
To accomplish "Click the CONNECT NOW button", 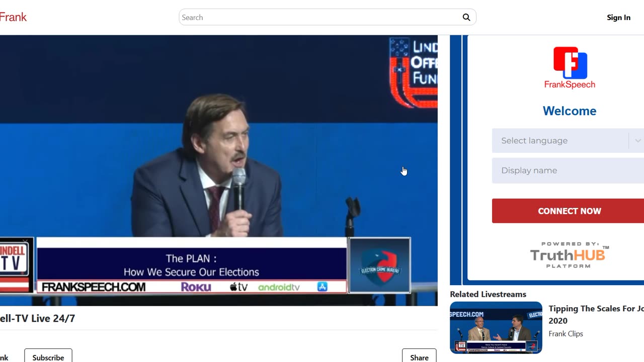I will (x=568, y=211).
